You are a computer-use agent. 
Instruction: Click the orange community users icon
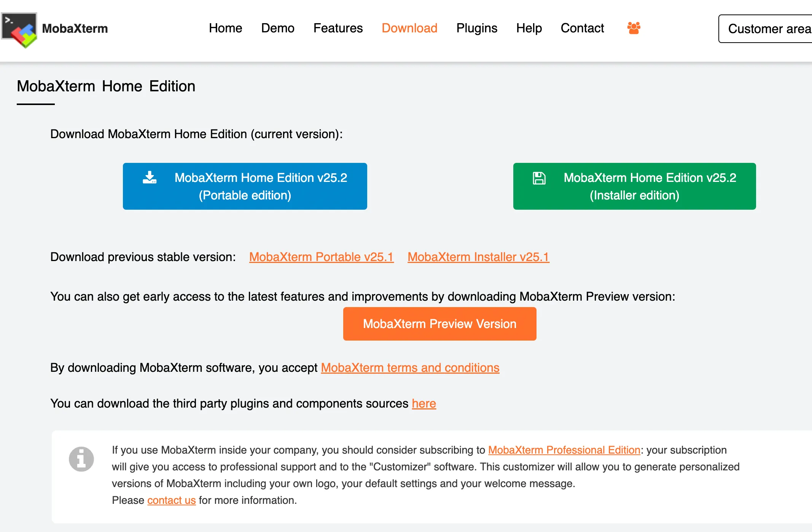pyautogui.click(x=634, y=28)
